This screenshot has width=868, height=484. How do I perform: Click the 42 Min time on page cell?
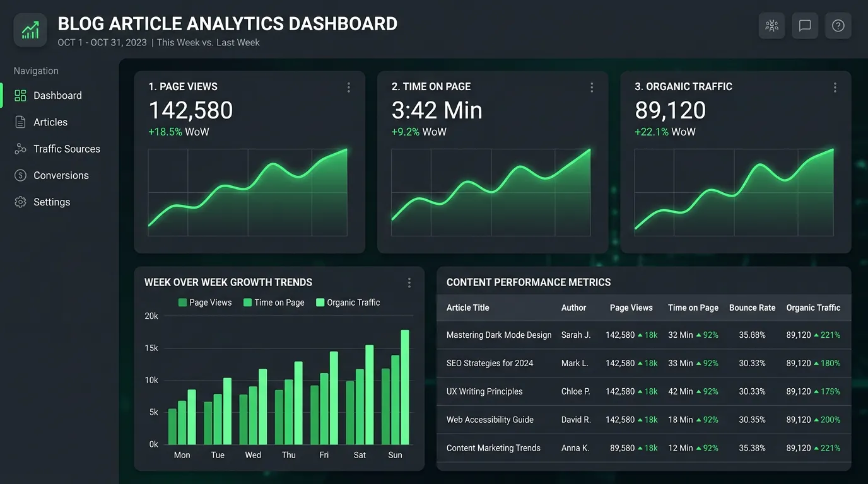681,391
